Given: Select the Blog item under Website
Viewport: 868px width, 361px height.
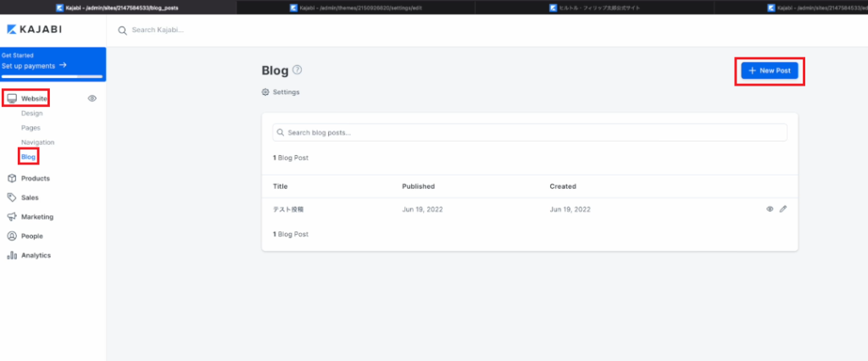Looking at the screenshot, I should pos(29,157).
